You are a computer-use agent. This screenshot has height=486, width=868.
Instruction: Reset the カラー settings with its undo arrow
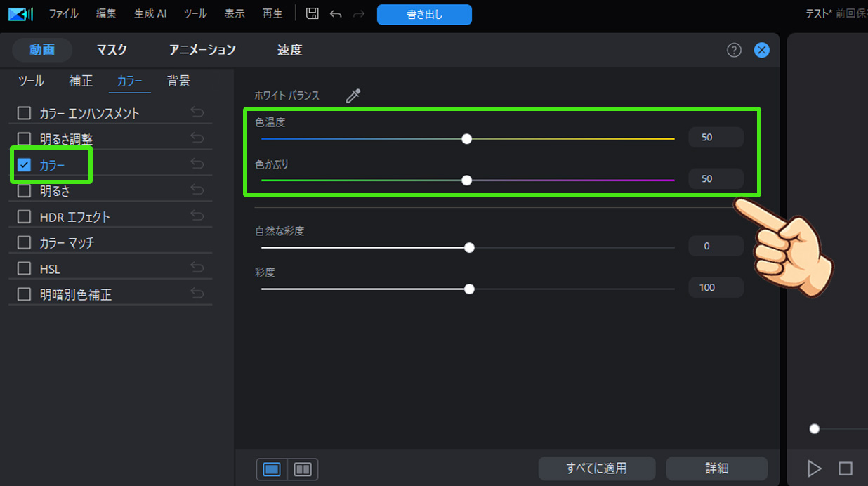197,164
